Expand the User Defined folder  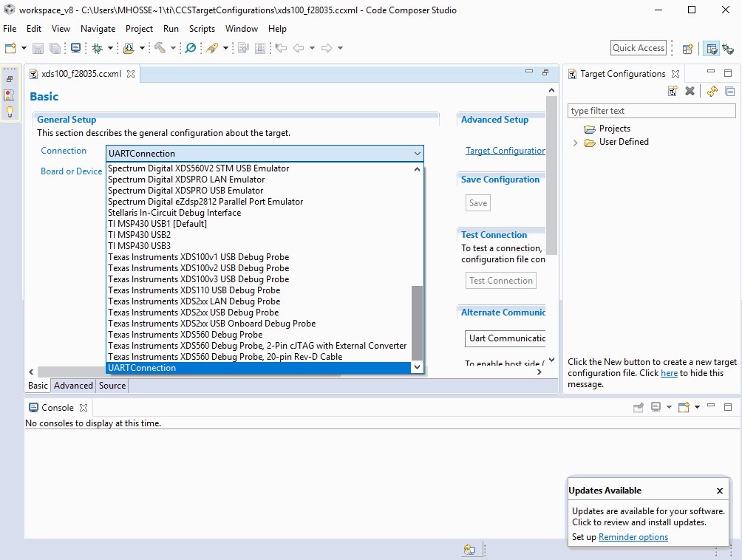tap(576, 143)
